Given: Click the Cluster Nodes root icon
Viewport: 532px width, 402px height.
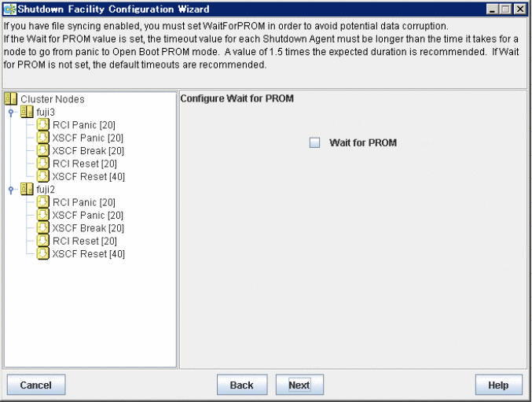Looking at the screenshot, I should [11, 99].
